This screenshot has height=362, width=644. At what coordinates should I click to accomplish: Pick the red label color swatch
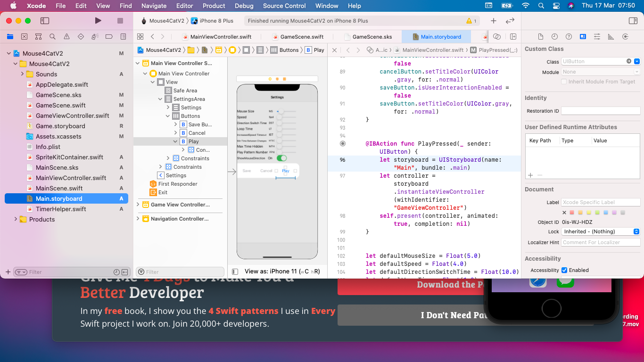572,213
